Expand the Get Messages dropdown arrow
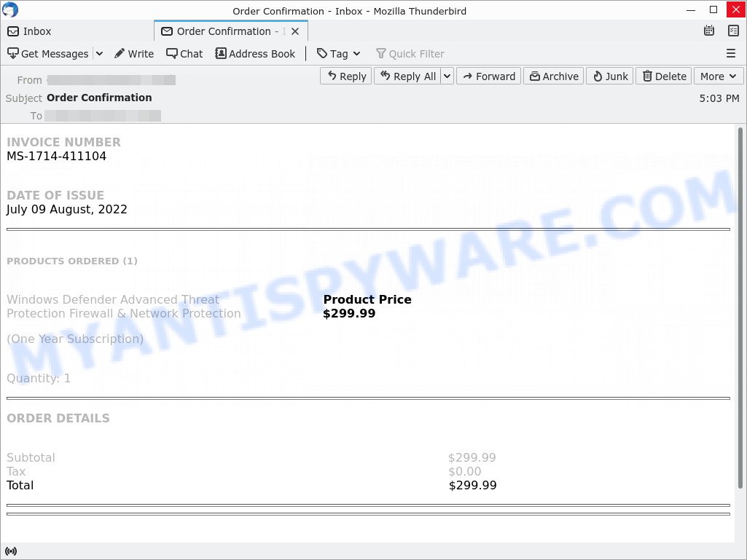 coord(98,53)
